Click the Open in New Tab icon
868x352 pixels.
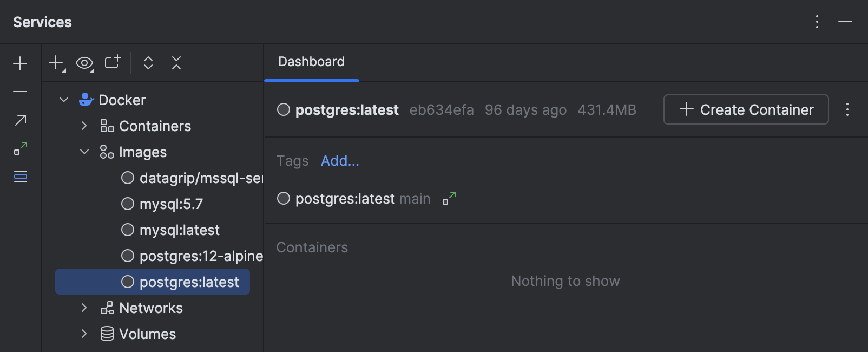(x=113, y=62)
